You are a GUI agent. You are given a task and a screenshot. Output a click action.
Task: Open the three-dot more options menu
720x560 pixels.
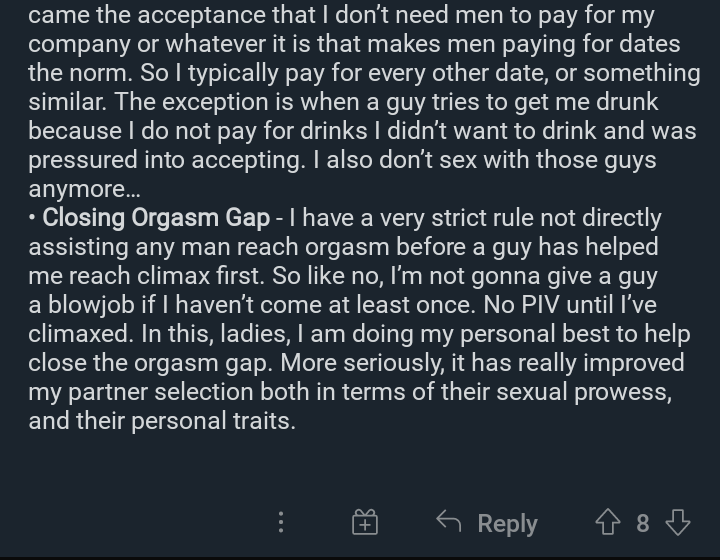point(281,522)
